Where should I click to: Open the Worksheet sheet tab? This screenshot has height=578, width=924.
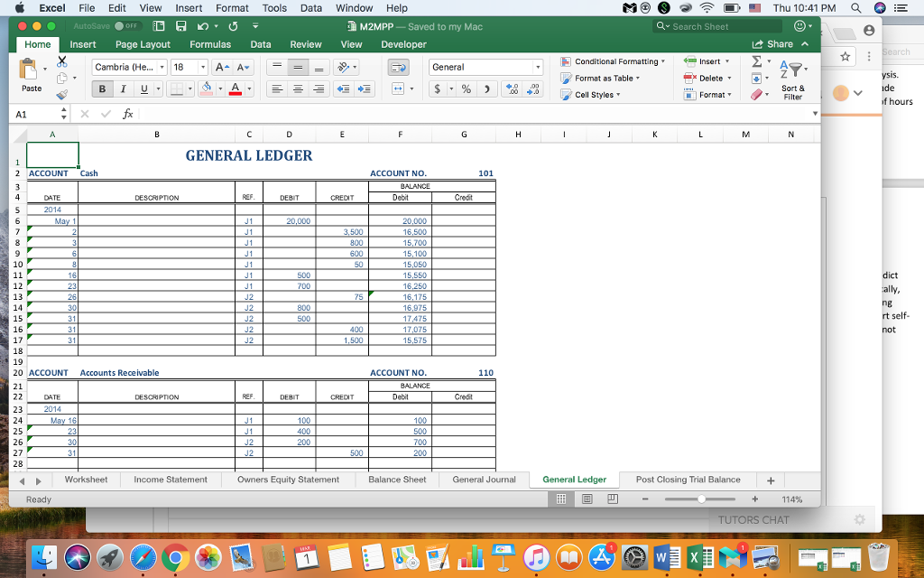pos(86,480)
